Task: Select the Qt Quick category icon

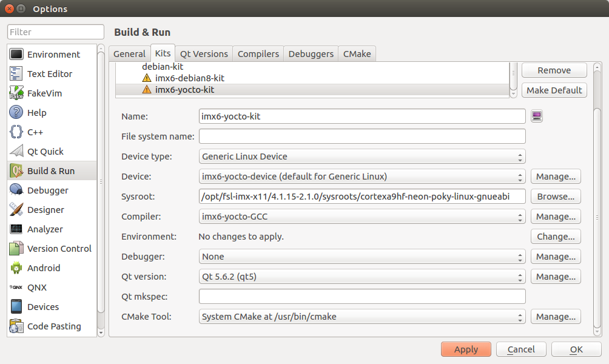Action: (17, 152)
